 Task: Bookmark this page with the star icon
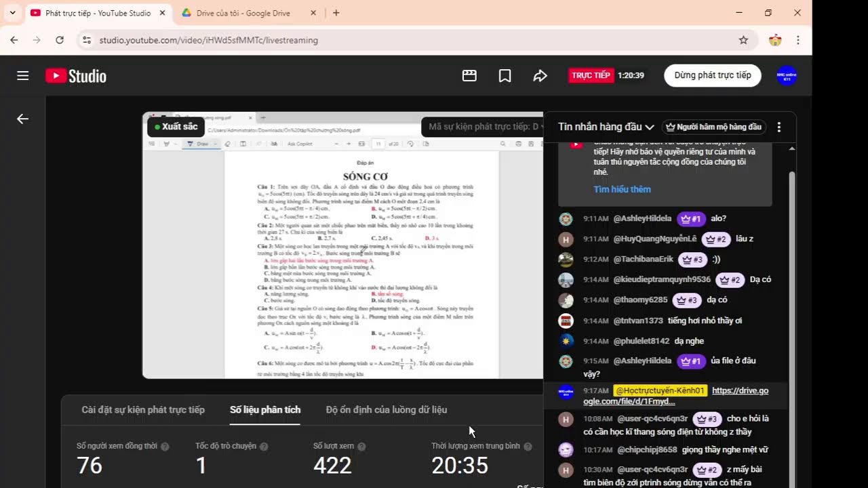click(x=743, y=40)
